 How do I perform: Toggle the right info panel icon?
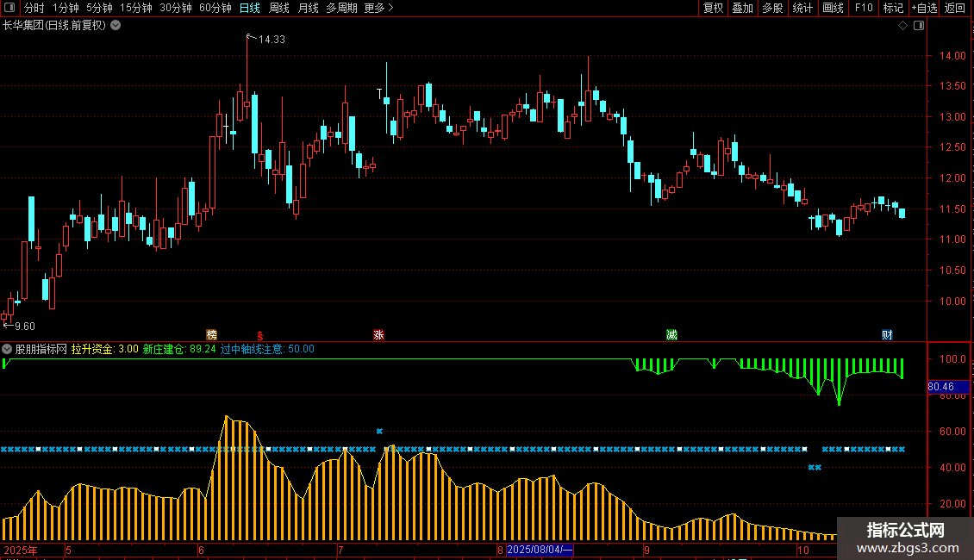[x=919, y=26]
